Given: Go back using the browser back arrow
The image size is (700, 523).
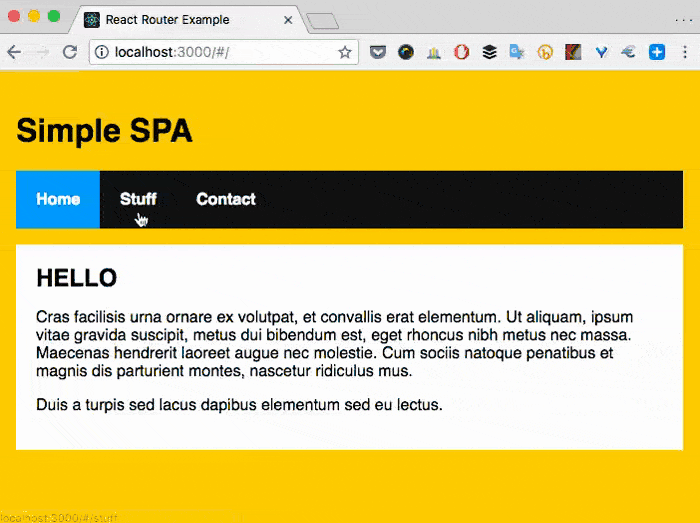Looking at the screenshot, I should (x=14, y=52).
